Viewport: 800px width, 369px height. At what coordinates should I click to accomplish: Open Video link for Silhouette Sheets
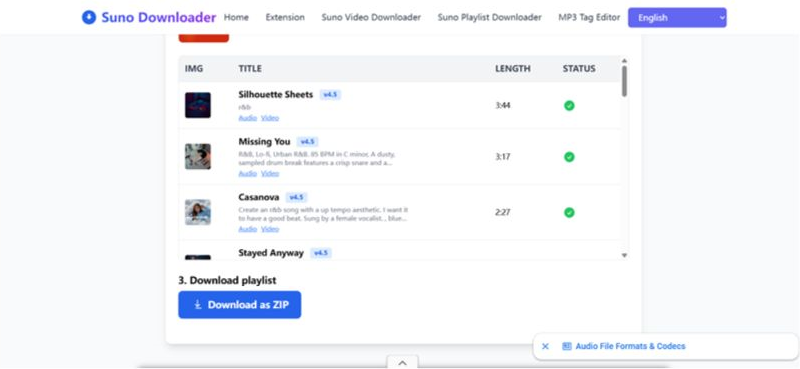pyautogui.click(x=270, y=118)
